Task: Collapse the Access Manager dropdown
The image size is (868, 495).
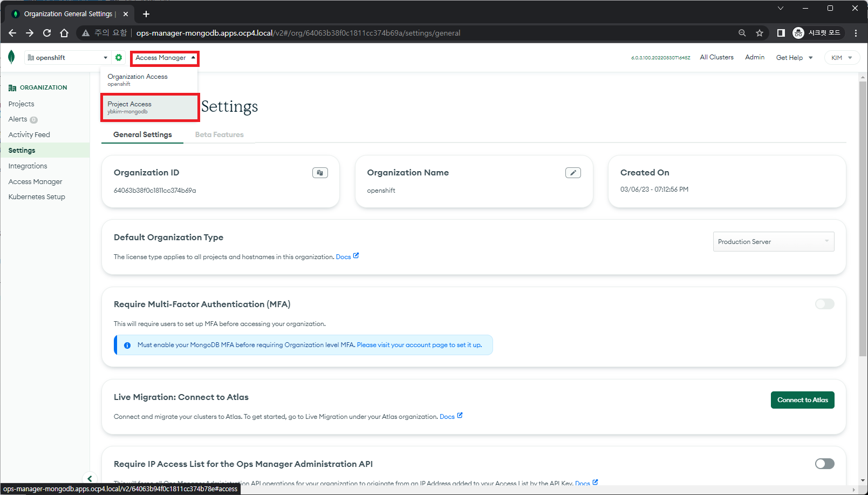Action: click(165, 58)
